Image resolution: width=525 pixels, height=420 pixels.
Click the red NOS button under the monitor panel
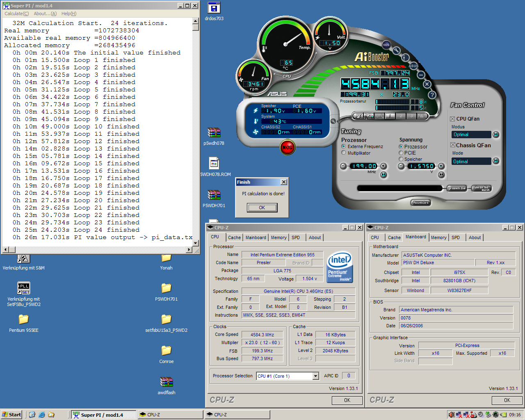288,147
